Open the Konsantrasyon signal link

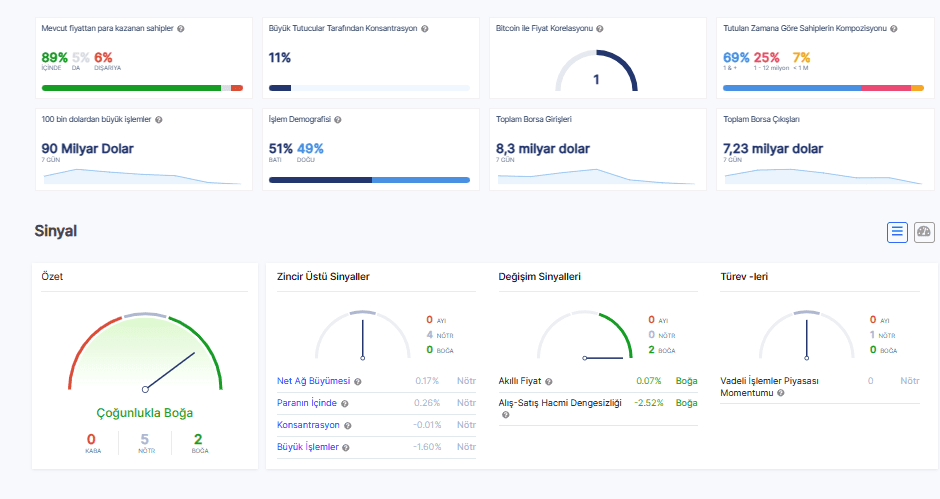309,425
